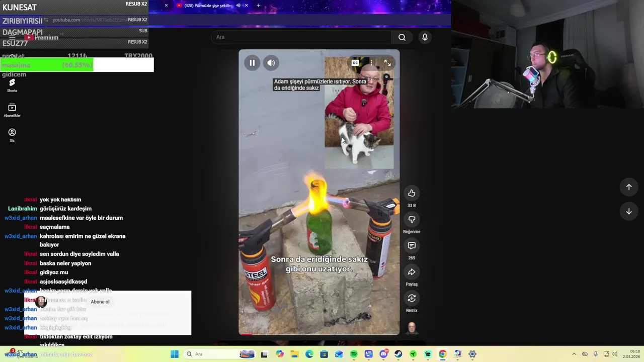Toggle closed captions CC on the video
The height and width of the screenshot is (362, 644).
pos(355,63)
